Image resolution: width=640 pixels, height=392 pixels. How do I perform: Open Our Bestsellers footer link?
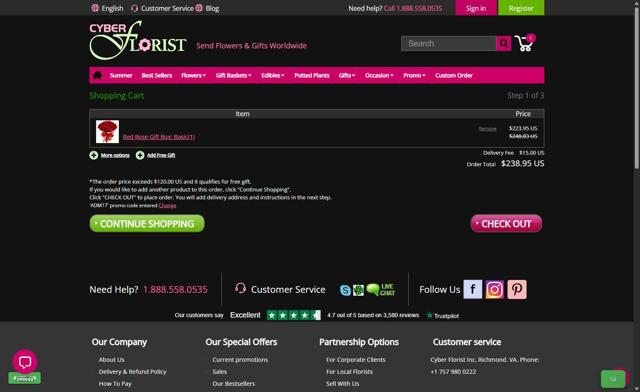(x=233, y=384)
